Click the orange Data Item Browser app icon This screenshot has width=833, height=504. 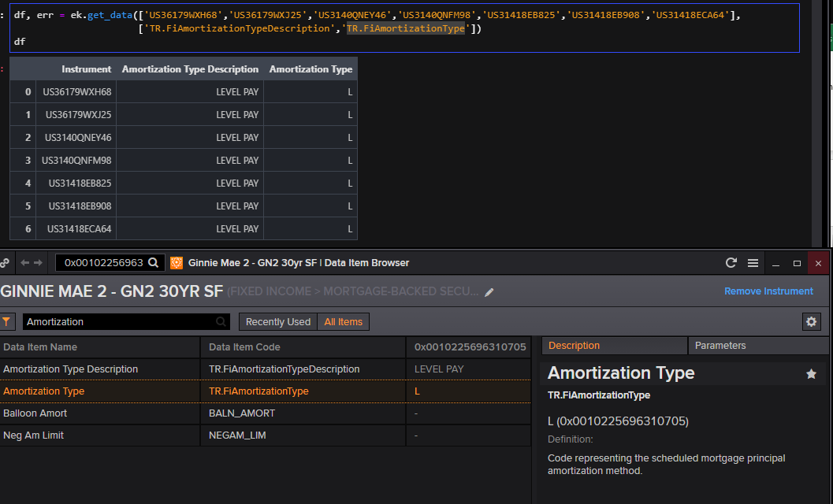(177, 263)
